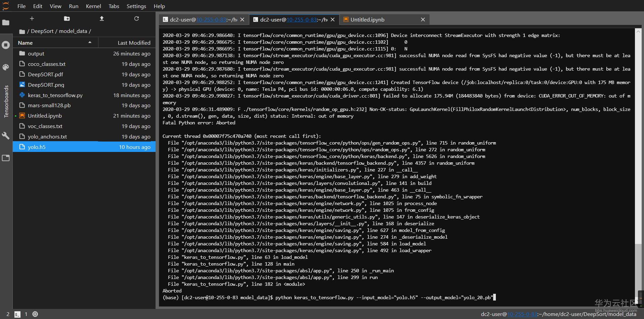
Task: Select DeepSORT.pdf in the file list
Action: 84,74
